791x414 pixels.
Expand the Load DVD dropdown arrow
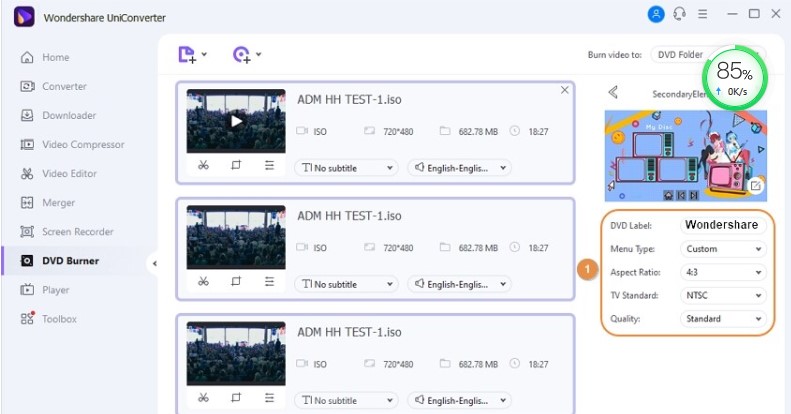tap(259, 54)
